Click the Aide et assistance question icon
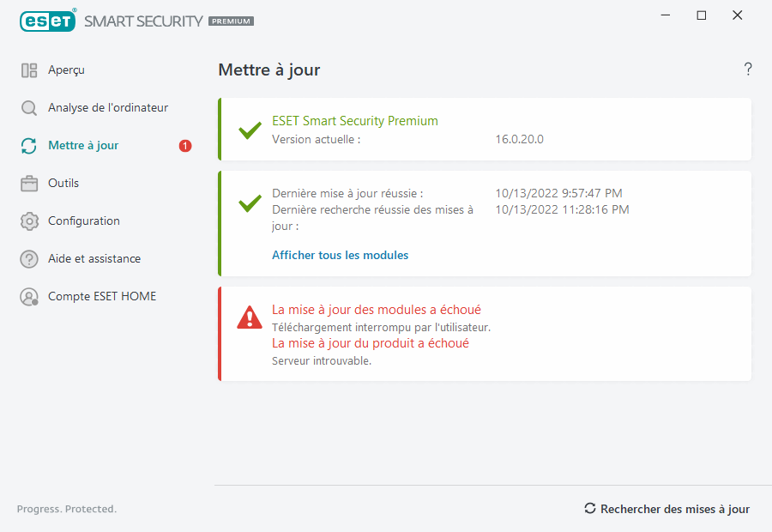 (29, 259)
